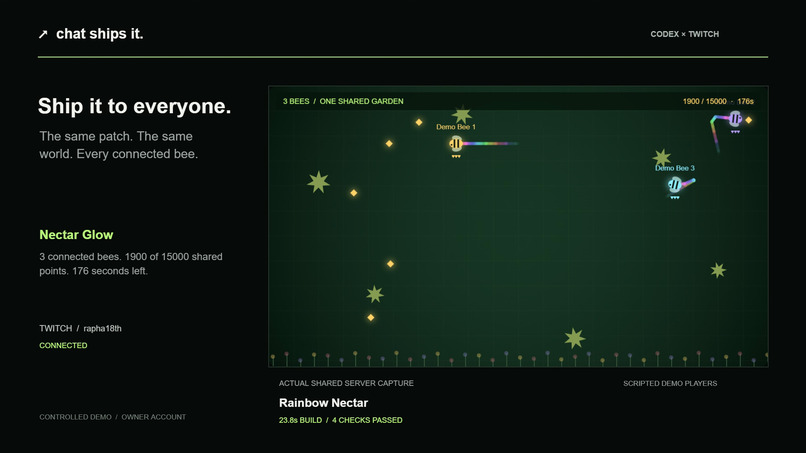
Task: Click the '23.8s BUILD / 4 CHECKS PASSED' status
Action: [x=340, y=420]
